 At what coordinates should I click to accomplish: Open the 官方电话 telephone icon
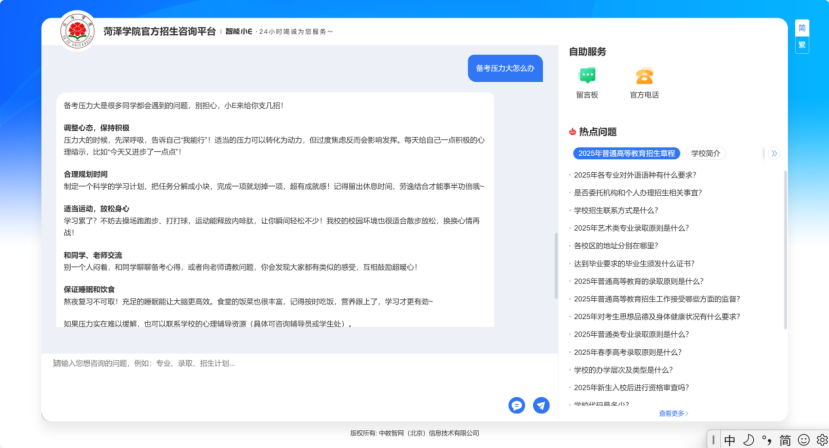pyautogui.click(x=644, y=76)
